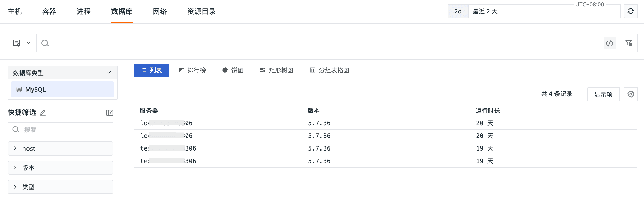This screenshot has height=200, width=644.
Task: Collapse the quick filter sidebar panel icon
Action: pyautogui.click(x=110, y=113)
